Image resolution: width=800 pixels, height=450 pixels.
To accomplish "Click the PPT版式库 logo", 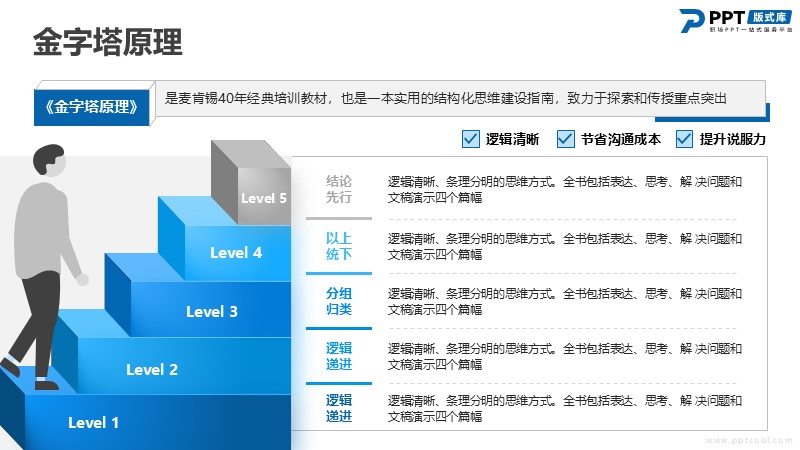I will point(736,21).
